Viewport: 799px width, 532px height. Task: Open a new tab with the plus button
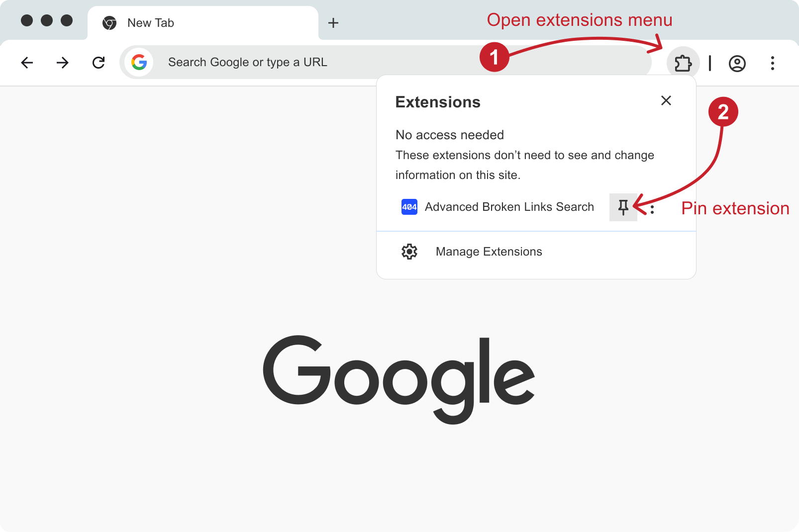[333, 22]
